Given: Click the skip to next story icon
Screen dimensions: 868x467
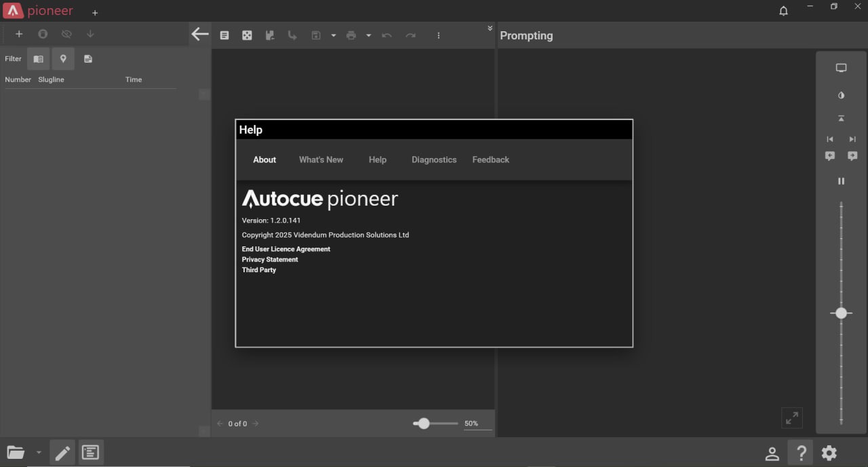Looking at the screenshot, I should 852,139.
